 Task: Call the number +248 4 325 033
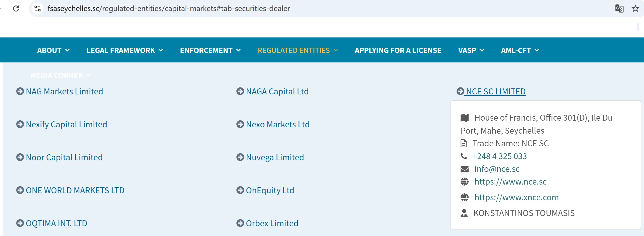coord(500,156)
